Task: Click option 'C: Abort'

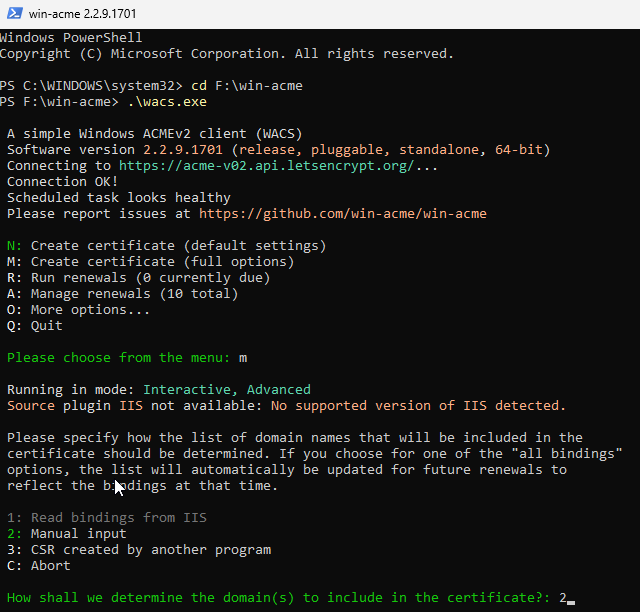Action: (39, 566)
